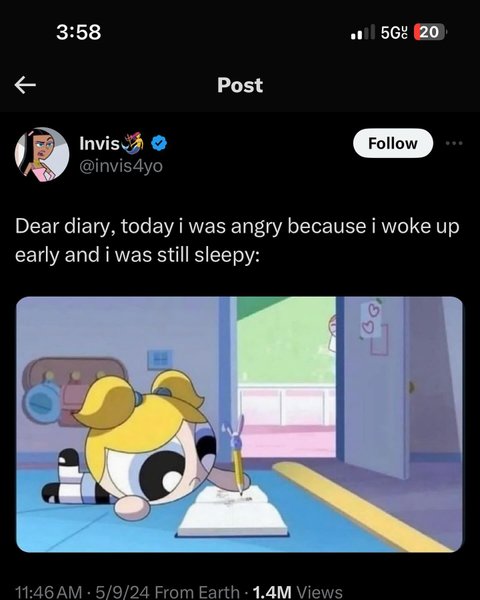
Task: Open the three-dot more options menu
Action: pyautogui.click(x=454, y=143)
